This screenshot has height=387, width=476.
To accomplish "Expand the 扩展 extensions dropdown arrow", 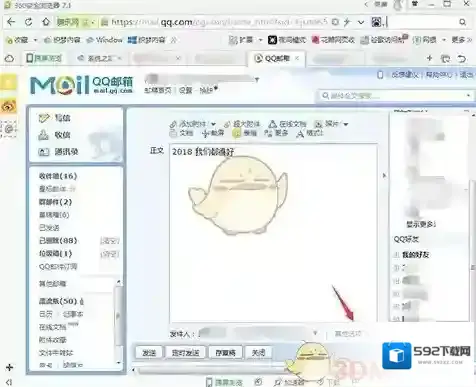I will pos(261,40).
